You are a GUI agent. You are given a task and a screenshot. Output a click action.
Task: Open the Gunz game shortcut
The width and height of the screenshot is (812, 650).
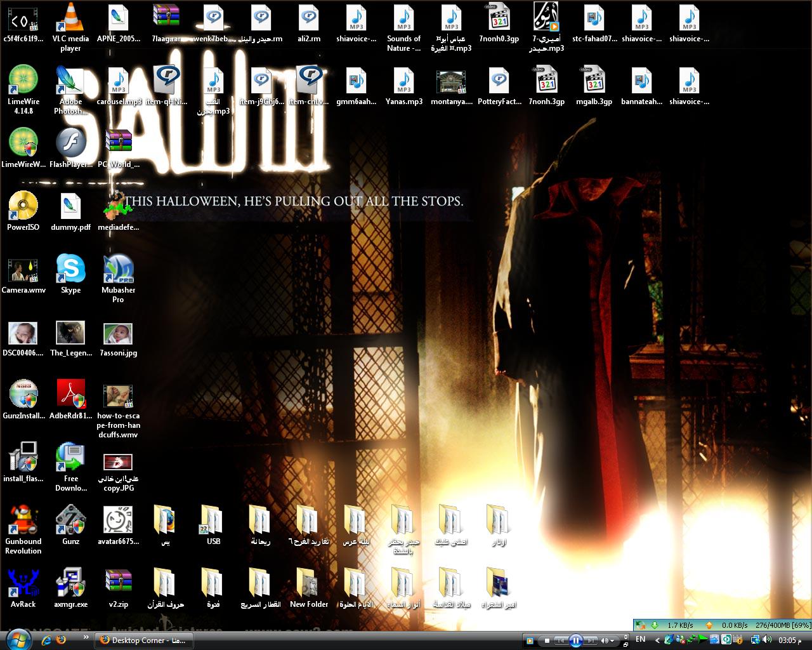[x=70, y=526]
